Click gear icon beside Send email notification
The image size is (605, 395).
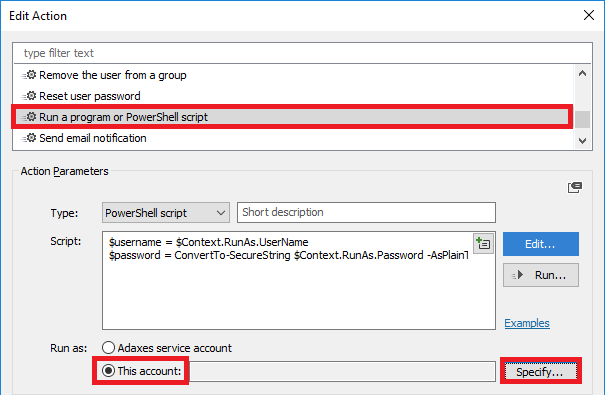point(29,138)
